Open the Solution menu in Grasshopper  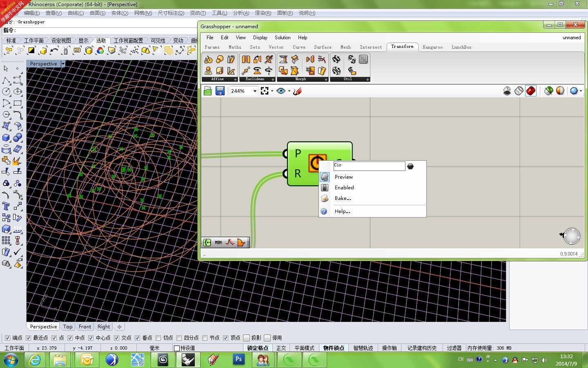click(283, 38)
